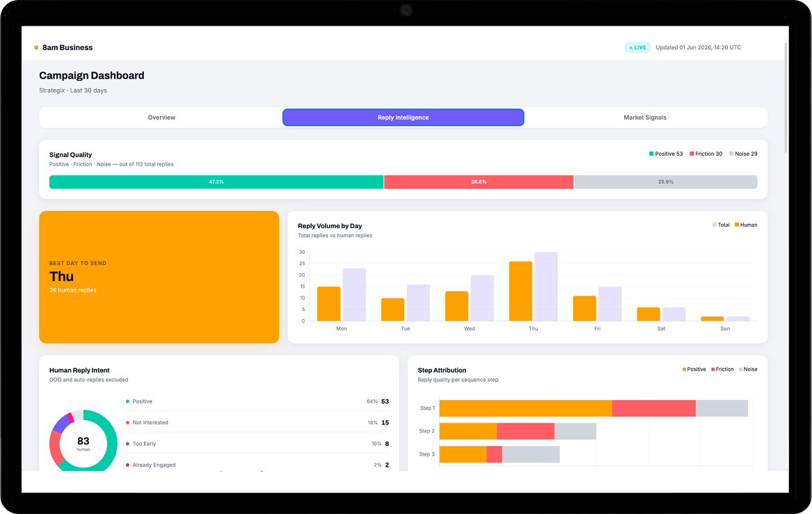
Task: Click the Step 1 gray noise segment
Action: 722,408
